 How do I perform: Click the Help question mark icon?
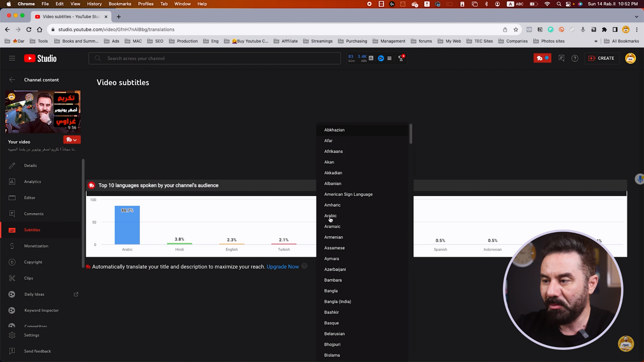(575, 58)
